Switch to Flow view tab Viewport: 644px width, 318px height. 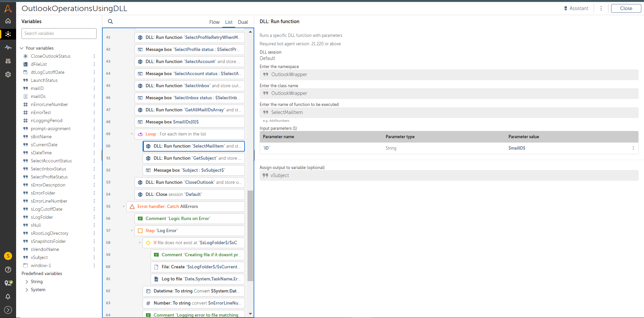[x=214, y=22]
